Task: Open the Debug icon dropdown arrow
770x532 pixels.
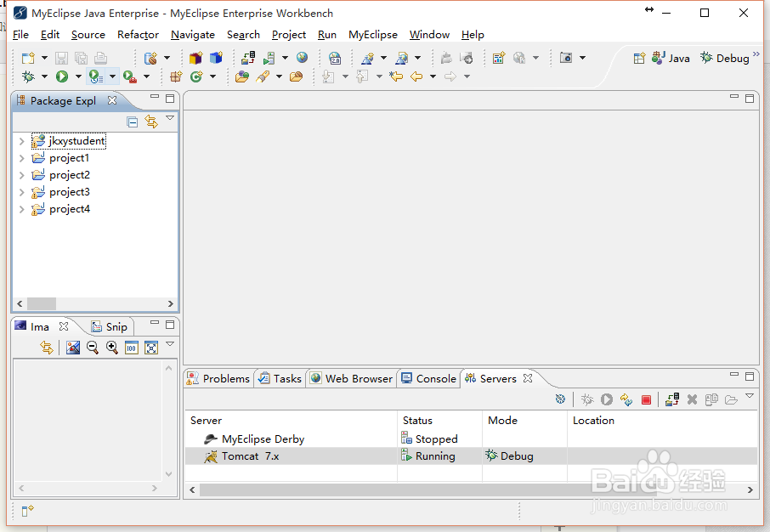Action: pos(44,76)
